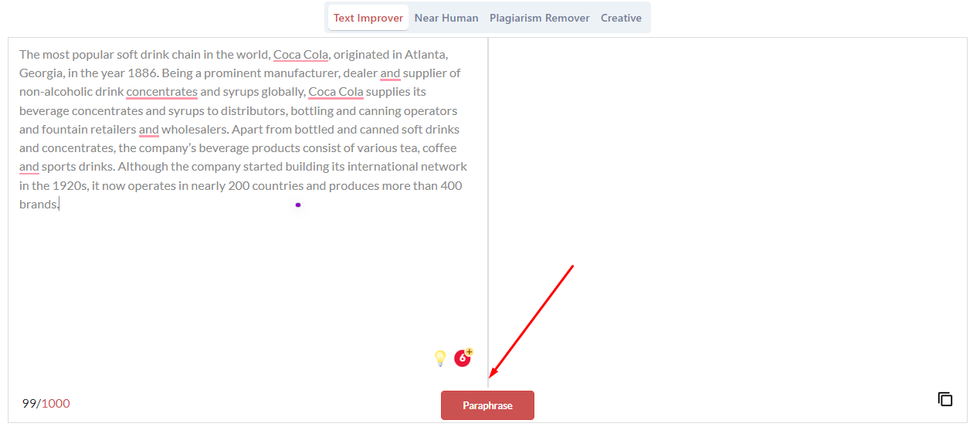980x447 pixels.
Task: Copy output using the copy icon
Action: coord(945,399)
